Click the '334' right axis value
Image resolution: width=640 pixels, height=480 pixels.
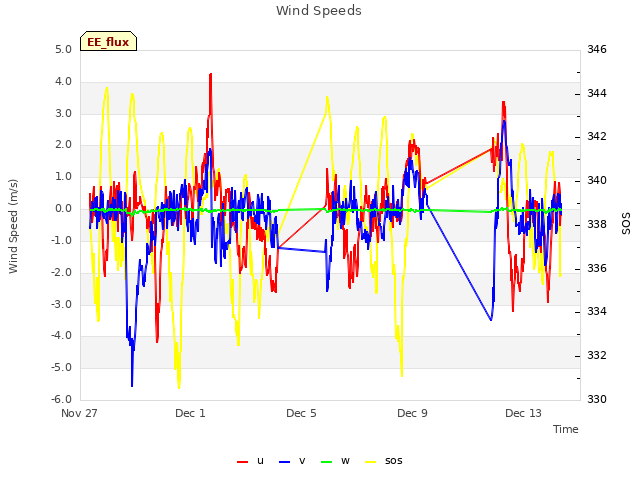[597, 312]
